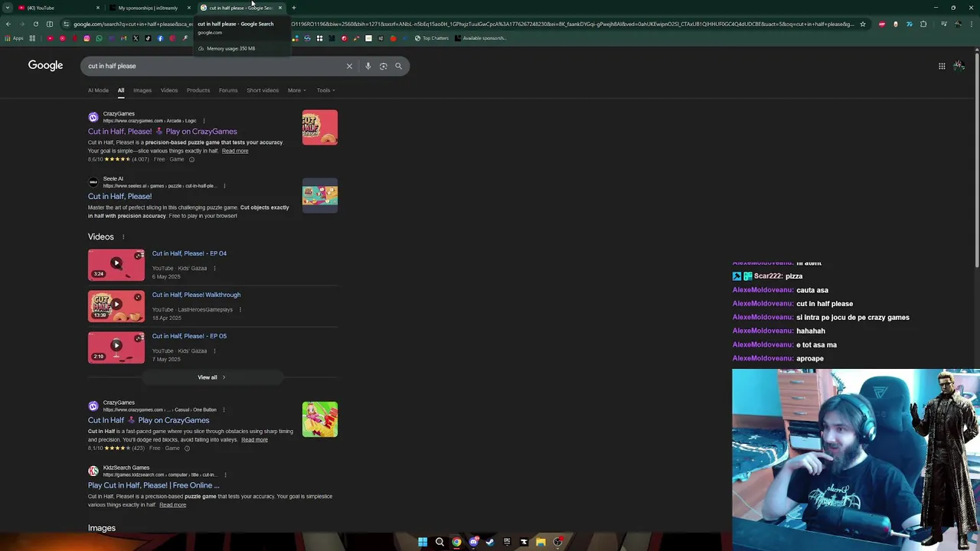Open options for the KidzSearch Games result
Screen dimensions: 980x551
(225, 474)
